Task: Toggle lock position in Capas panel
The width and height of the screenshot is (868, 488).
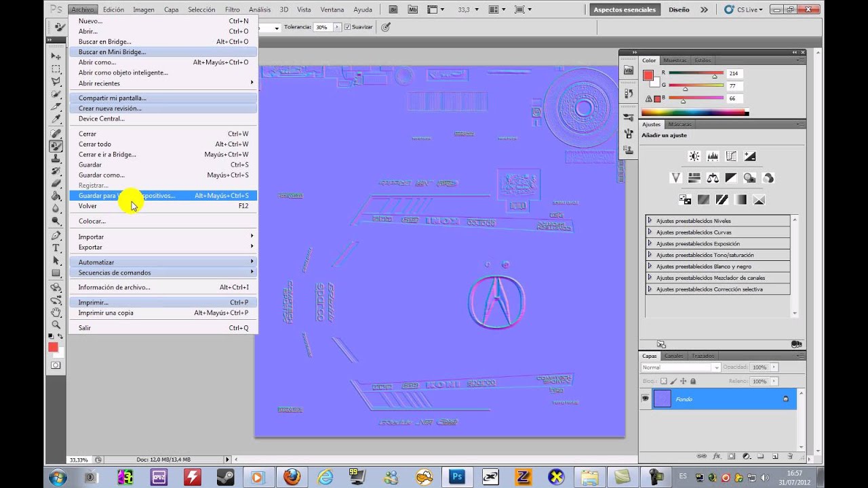Action: point(683,381)
